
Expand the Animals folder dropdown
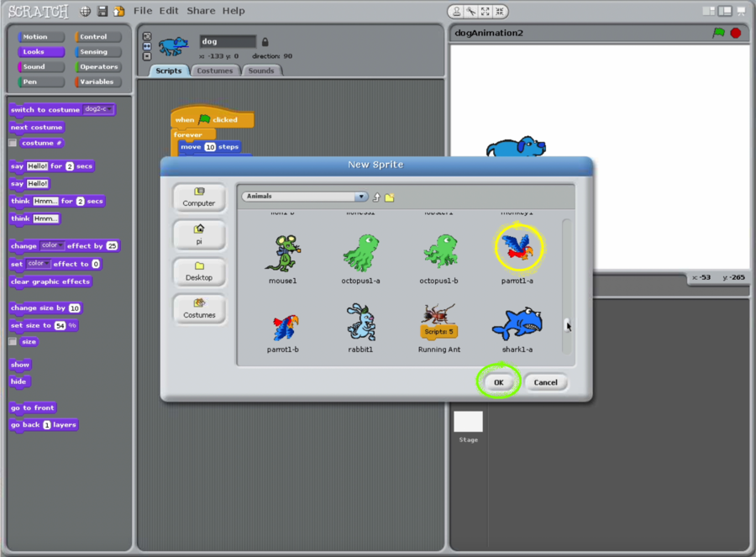[x=361, y=197]
